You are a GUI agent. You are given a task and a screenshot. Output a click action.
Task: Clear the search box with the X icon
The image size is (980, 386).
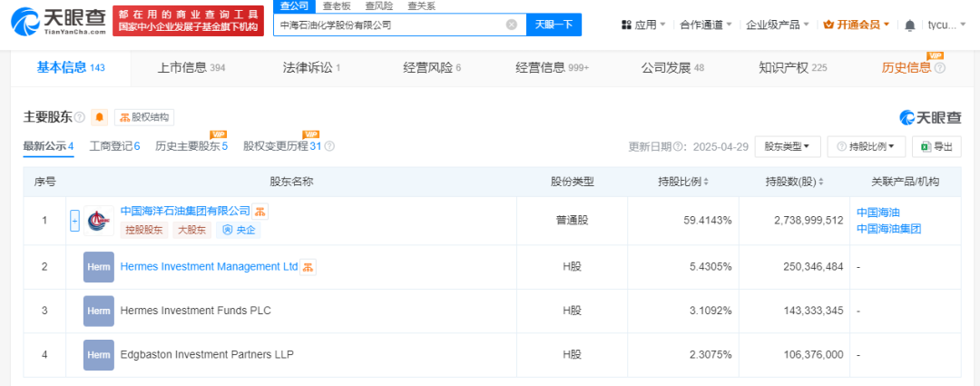click(x=511, y=25)
